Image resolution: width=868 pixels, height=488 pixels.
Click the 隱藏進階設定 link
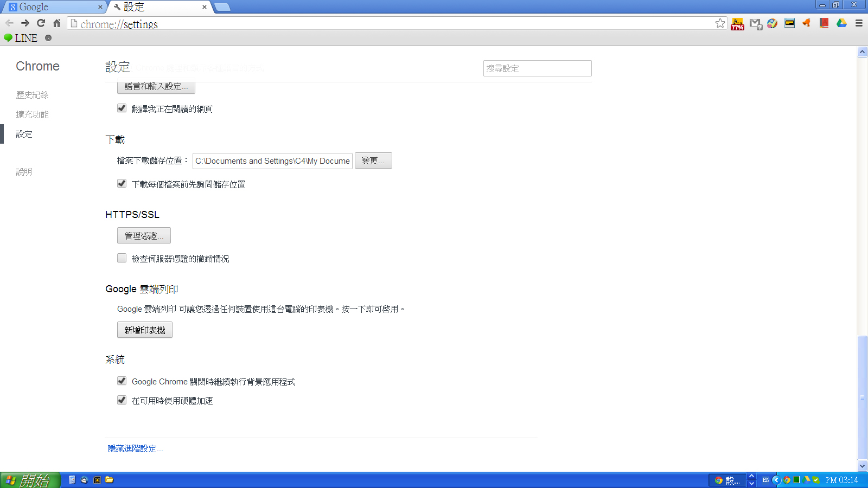tap(135, 448)
